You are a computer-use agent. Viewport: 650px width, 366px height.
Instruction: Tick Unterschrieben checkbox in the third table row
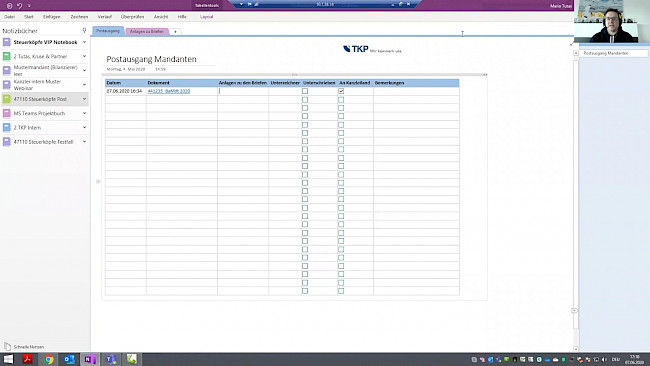point(305,108)
